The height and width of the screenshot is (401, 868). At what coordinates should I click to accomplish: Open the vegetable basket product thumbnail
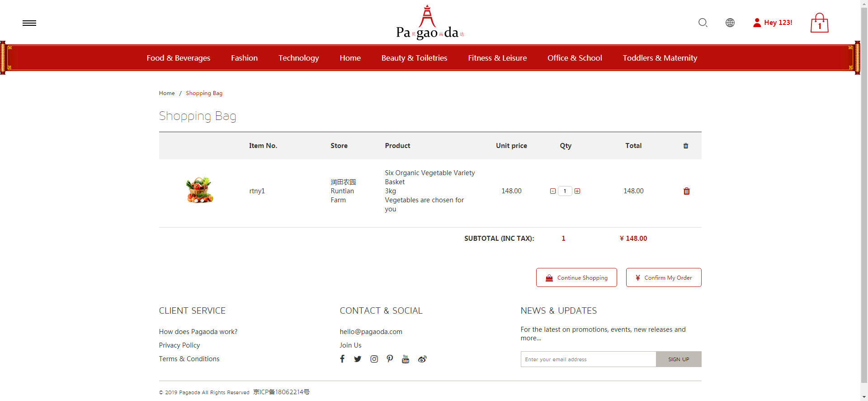click(199, 190)
